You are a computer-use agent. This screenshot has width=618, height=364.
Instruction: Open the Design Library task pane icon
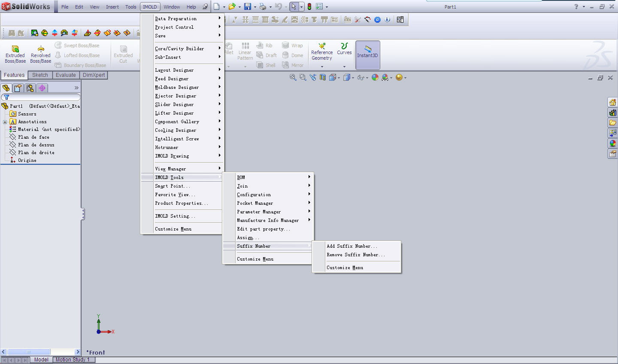pyautogui.click(x=612, y=112)
